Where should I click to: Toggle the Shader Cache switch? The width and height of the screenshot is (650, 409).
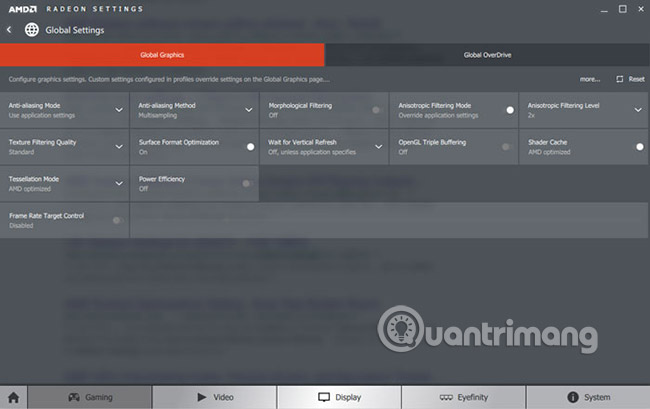tap(639, 147)
